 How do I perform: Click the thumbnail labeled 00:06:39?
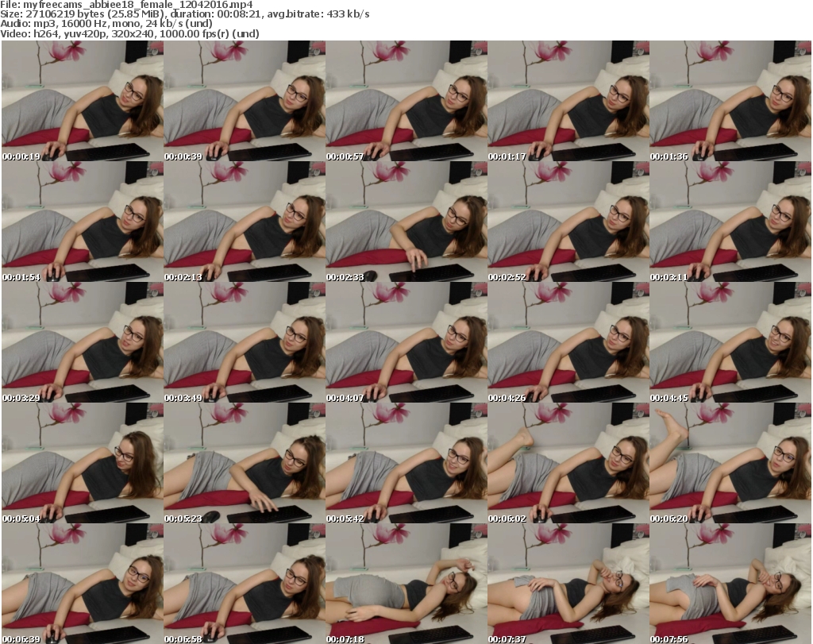(x=83, y=584)
